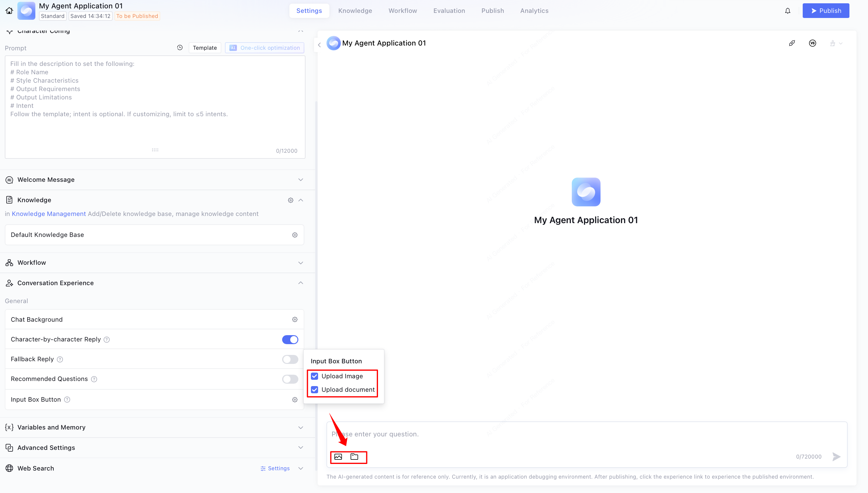
Task: Click Default Knowledge Base gear icon
Action: [294, 235]
